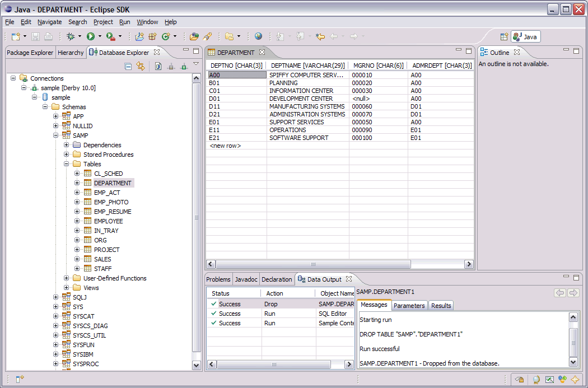This screenshot has width=588, height=388.
Task: Open the Results tab in Data Output
Action: click(441, 306)
